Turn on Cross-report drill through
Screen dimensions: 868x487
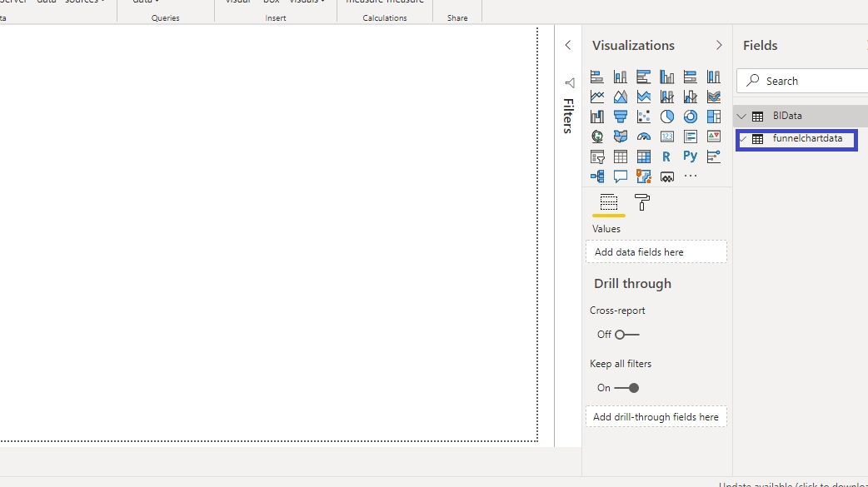pos(626,335)
